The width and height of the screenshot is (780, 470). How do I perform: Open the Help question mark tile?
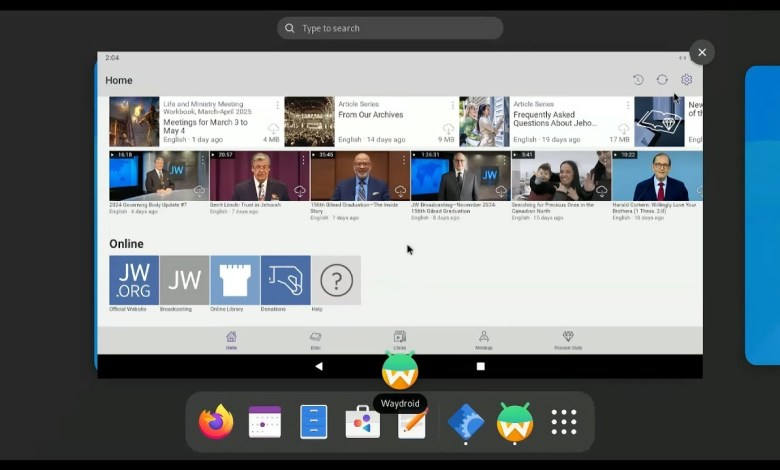coord(336,280)
